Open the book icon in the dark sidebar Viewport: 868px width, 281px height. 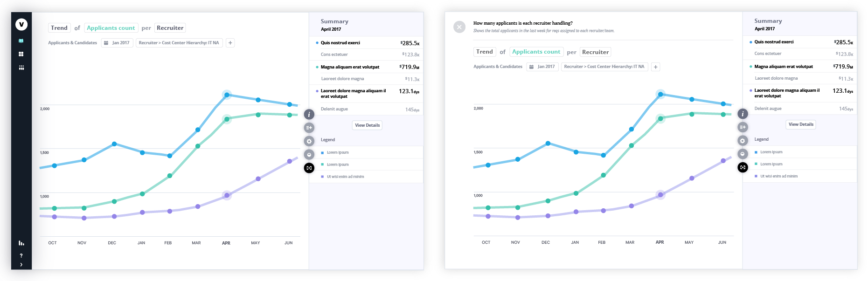pyautogui.click(x=21, y=41)
